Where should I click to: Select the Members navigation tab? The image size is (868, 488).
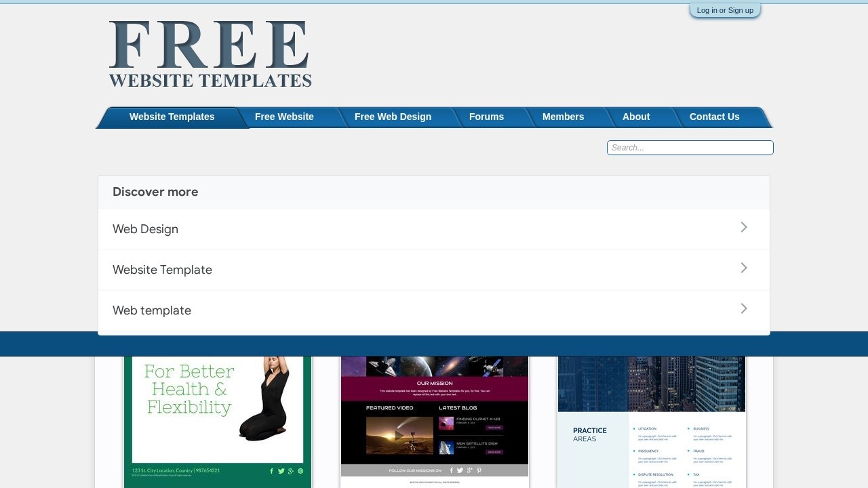[563, 117]
